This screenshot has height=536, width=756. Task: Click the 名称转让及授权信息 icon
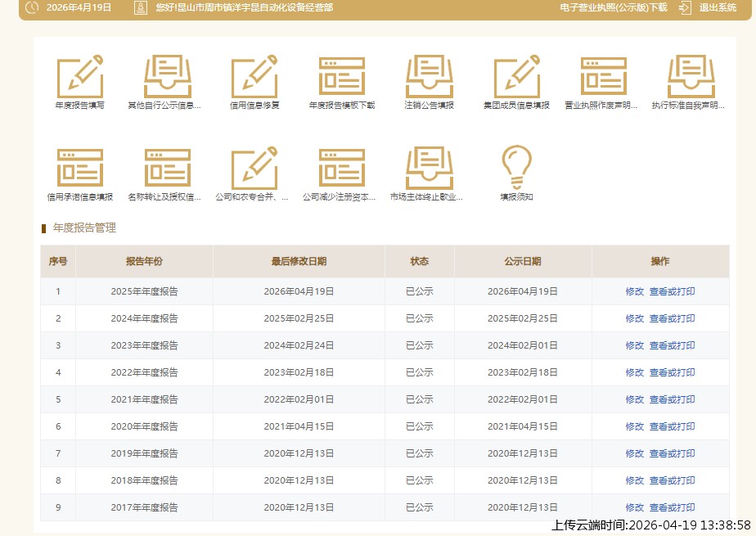click(166, 169)
